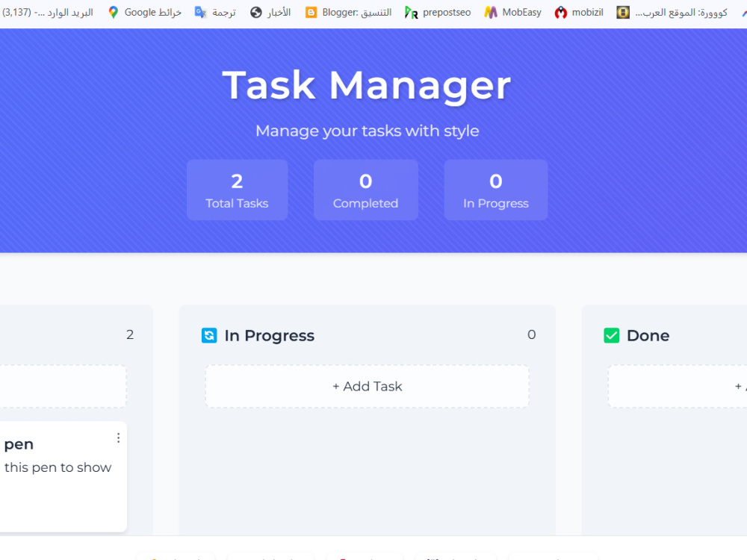
Task: Open the كووورة bookmark
Action: pyautogui.click(x=672, y=13)
